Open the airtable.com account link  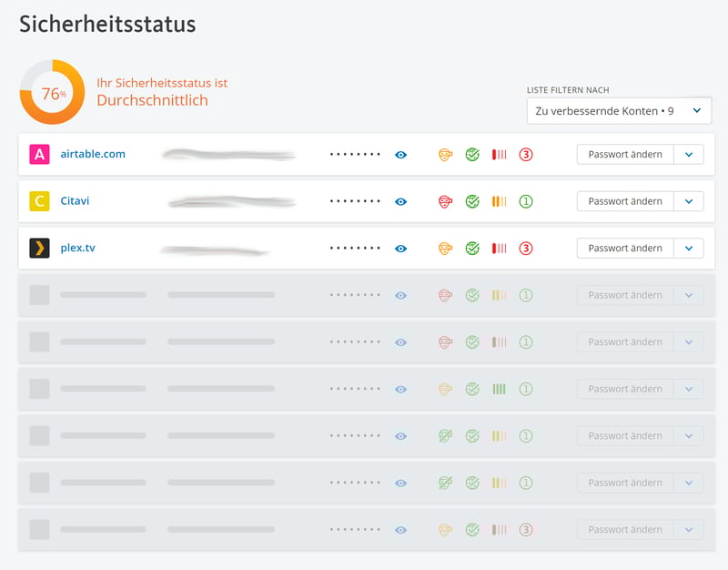93,154
